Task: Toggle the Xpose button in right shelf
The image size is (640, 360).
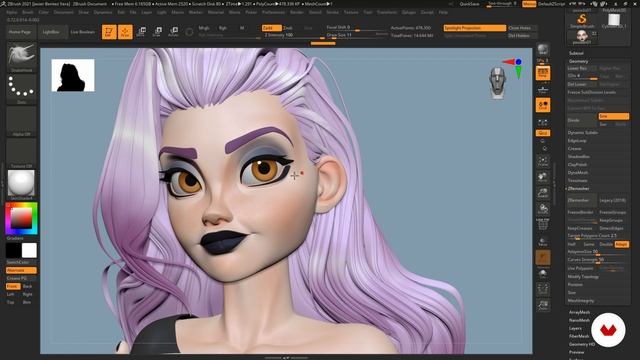Action: 543,289
